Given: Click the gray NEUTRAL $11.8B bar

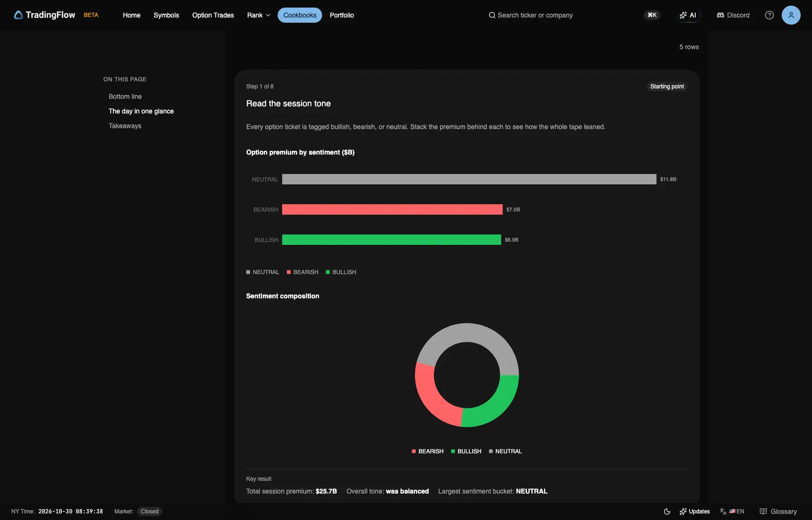Looking at the screenshot, I should coord(469,179).
